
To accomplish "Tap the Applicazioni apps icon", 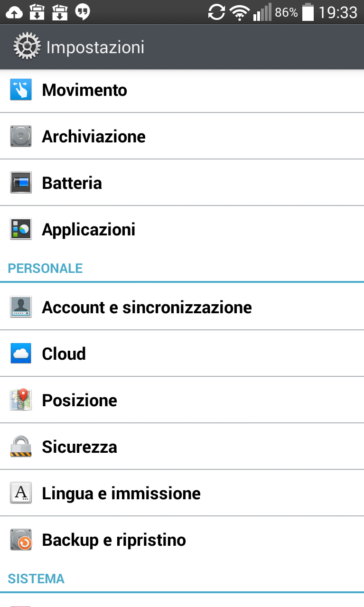I will (21, 229).
